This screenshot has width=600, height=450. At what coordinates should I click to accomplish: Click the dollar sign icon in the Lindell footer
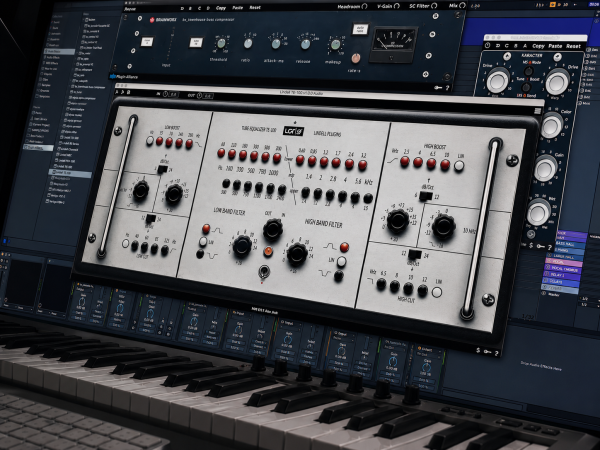click(478, 350)
